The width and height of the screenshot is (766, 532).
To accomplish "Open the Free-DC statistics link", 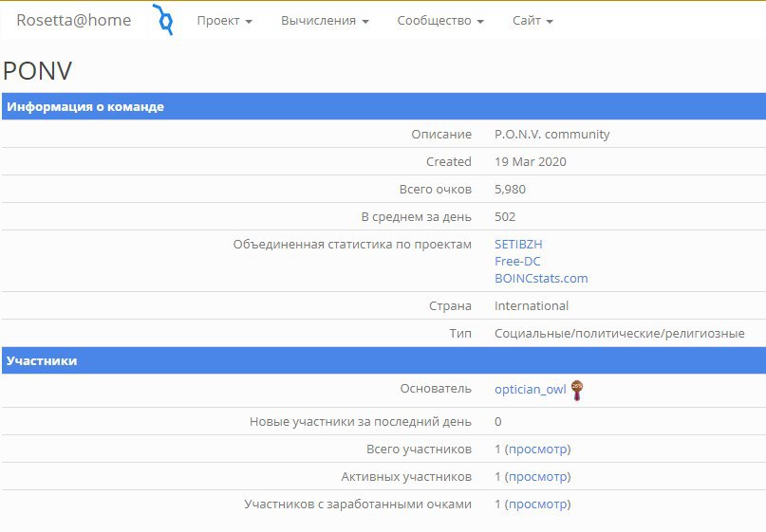I will pyautogui.click(x=517, y=261).
